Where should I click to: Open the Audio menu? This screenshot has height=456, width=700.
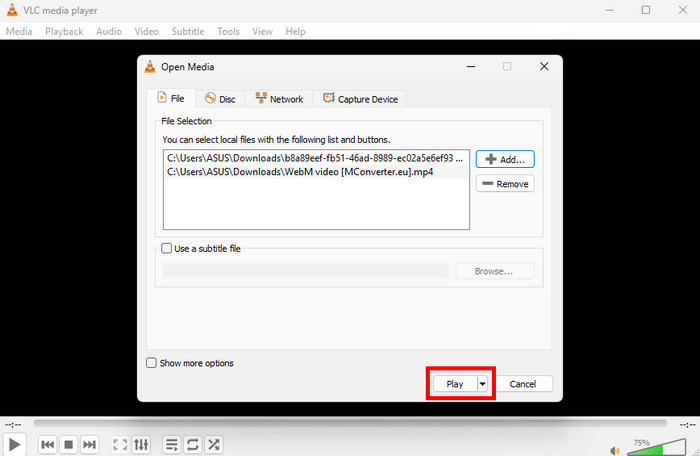tap(108, 31)
